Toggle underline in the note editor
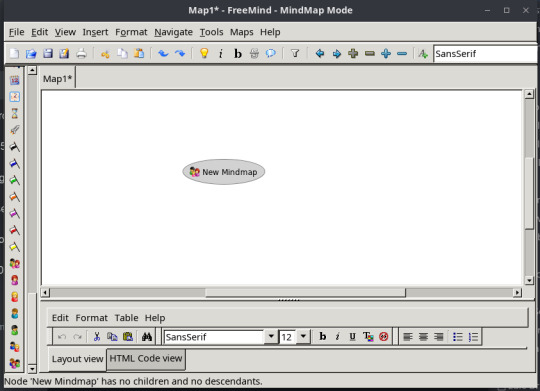 pyautogui.click(x=352, y=337)
